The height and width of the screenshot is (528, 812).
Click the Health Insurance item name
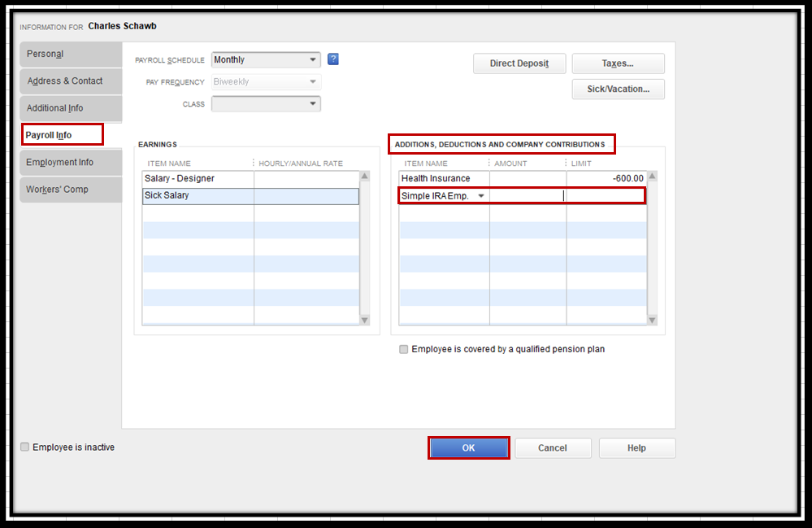coord(436,178)
